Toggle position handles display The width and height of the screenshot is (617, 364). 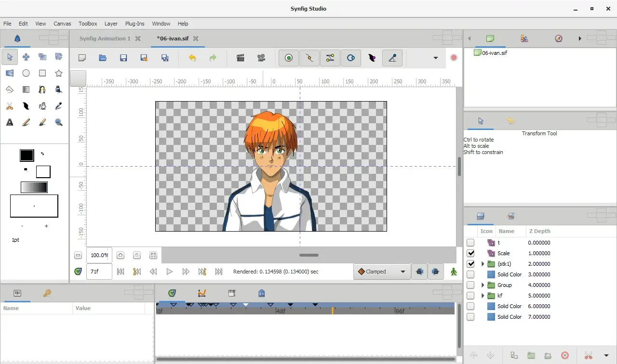[x=289, y=58]
